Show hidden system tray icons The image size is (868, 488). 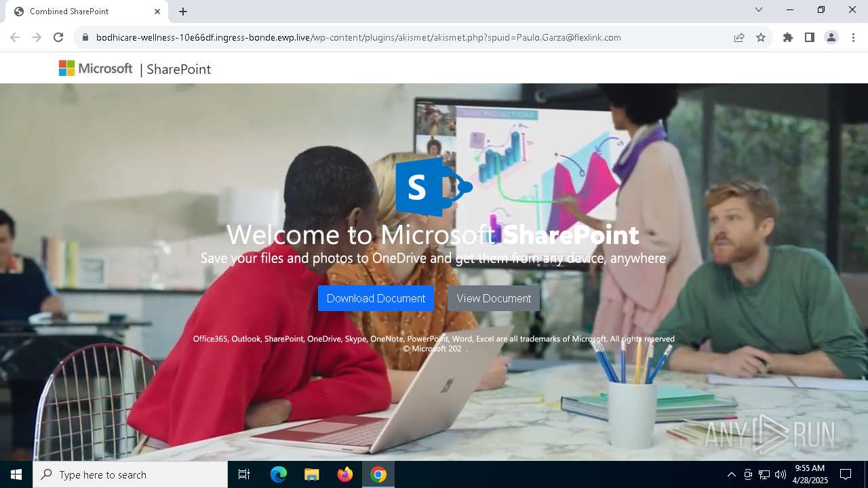pos(731,474)
